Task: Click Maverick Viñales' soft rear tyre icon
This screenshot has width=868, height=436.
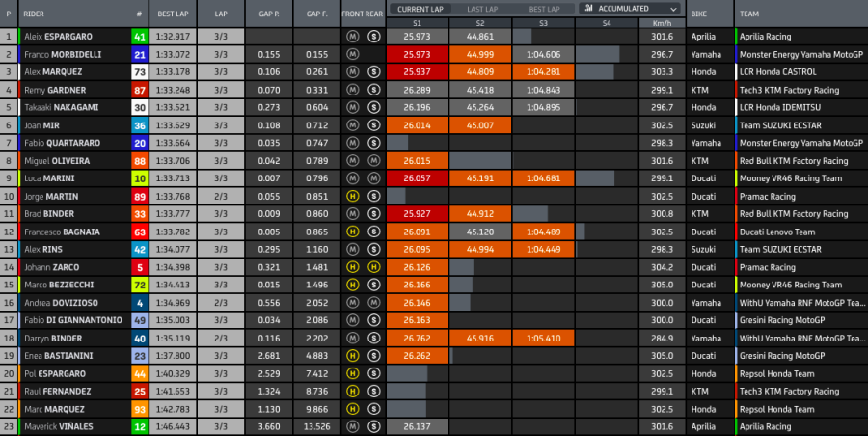Action: [373, 426]
